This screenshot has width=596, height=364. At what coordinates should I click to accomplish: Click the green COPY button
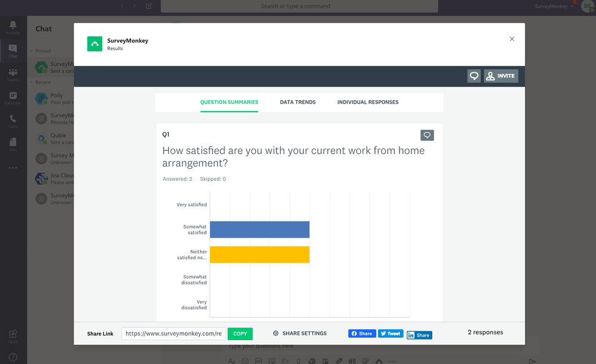tap(240, 334)
